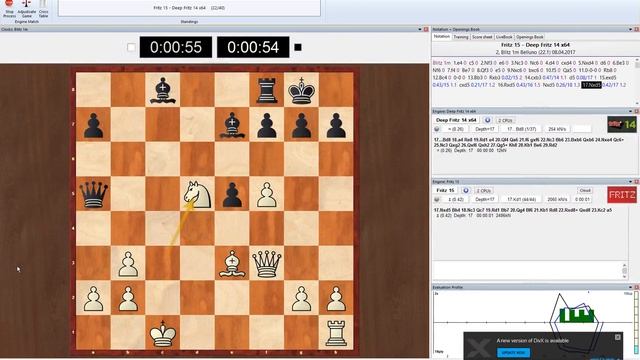The image size is (640, 360).
Task: Click the Fritz 15 pane lower scrollbar
Action: coord(624,271)
